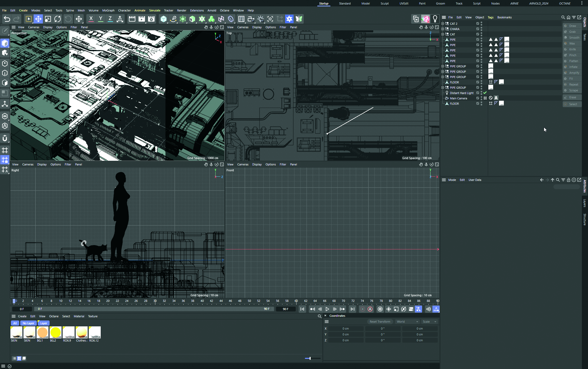
Task: Click lock icon in Attributes manager
Action: click(568, 180)
